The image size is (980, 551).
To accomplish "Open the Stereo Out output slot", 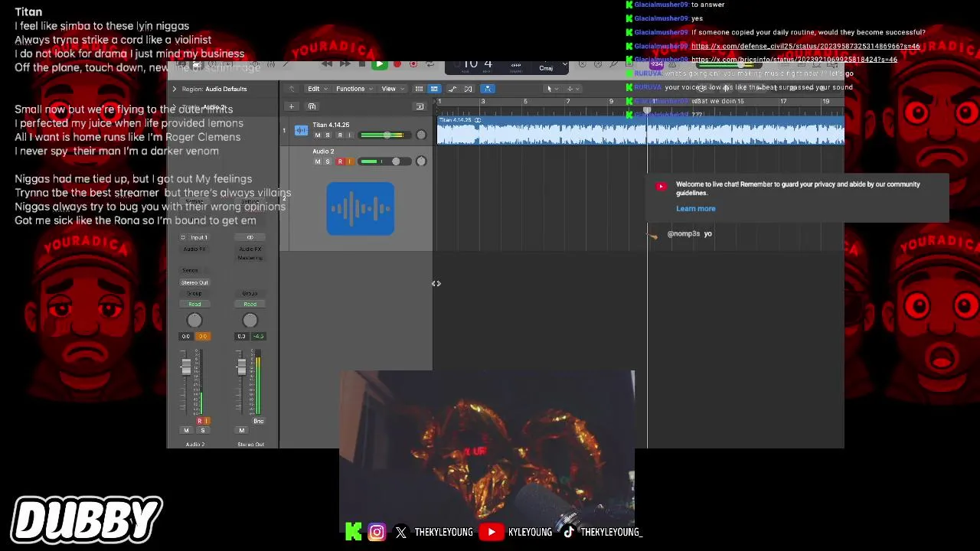I will point(194,282).
